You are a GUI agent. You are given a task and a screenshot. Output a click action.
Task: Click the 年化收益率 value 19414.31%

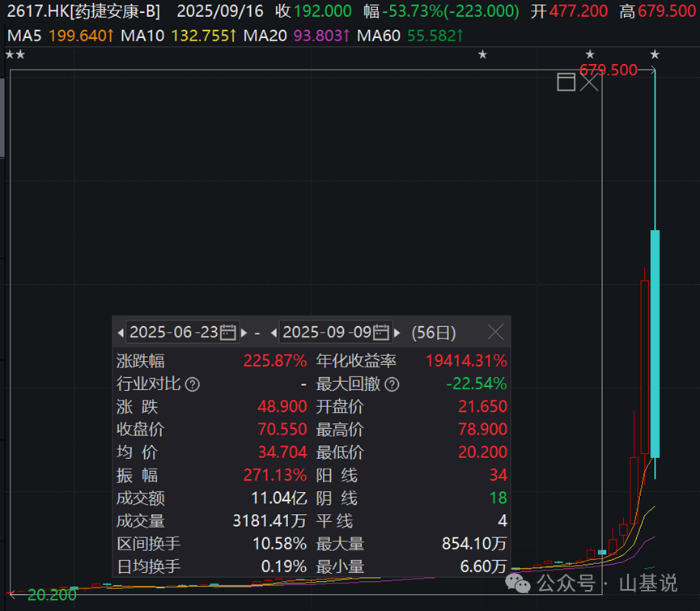point(466,361)
